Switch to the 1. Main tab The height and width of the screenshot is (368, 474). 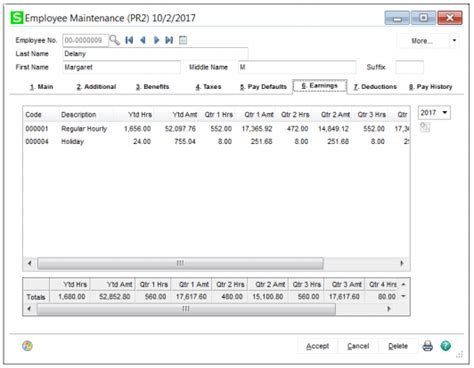pos(42,87)
